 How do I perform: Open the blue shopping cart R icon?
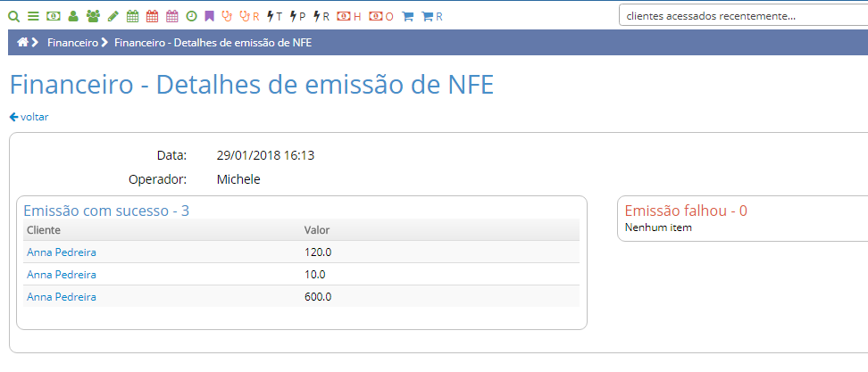point(432,16)
